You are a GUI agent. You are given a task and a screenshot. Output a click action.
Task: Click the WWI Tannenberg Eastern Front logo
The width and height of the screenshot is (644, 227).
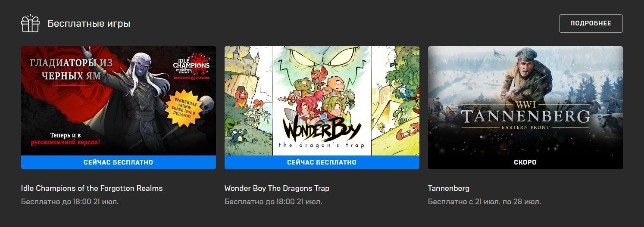pyautogui.click(x=525, y=115)
